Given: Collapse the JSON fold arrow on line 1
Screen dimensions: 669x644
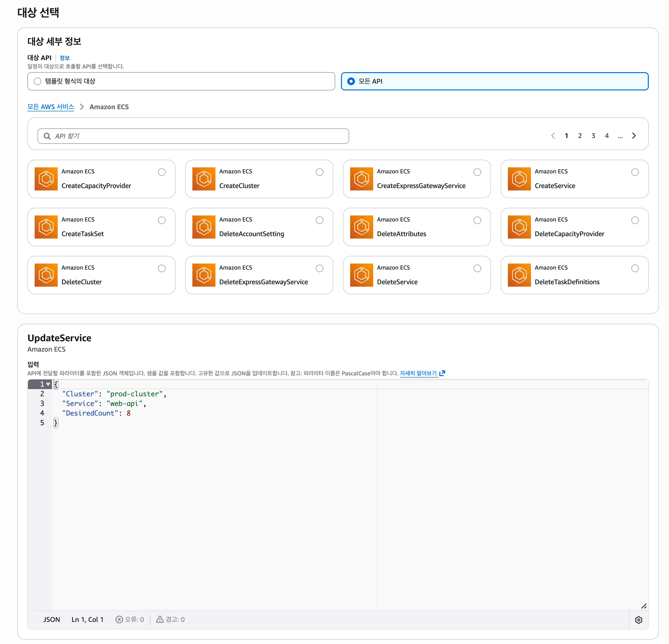Looking at the screenshot, I should click(x=48, y=384).
